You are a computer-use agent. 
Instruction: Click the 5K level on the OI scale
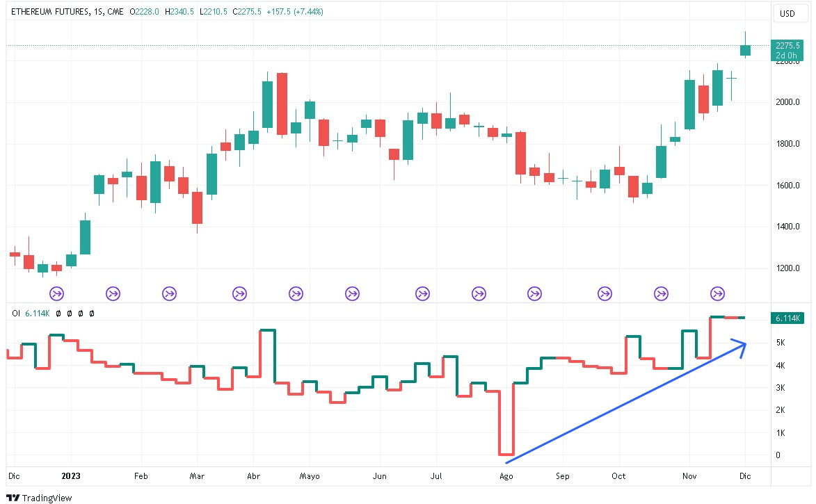click(x=781, y=343)
